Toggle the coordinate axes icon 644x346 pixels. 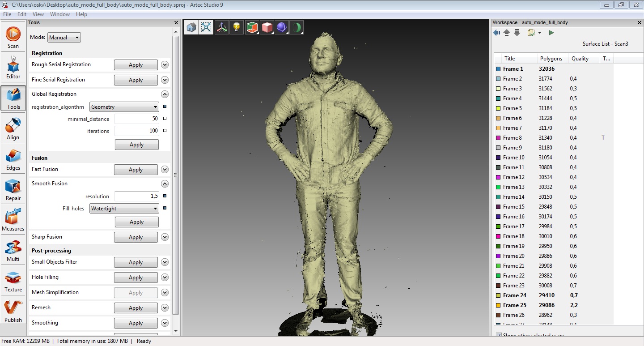[x=221, y=28]
